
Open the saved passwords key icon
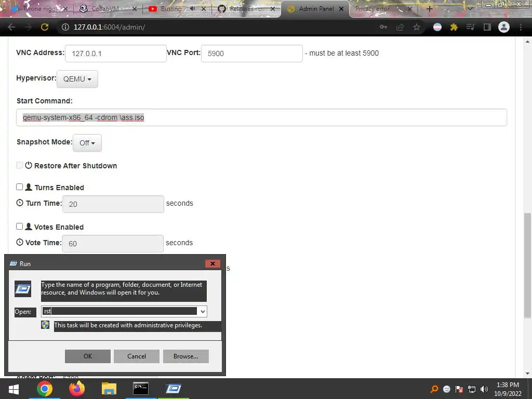tap(383, 27)
